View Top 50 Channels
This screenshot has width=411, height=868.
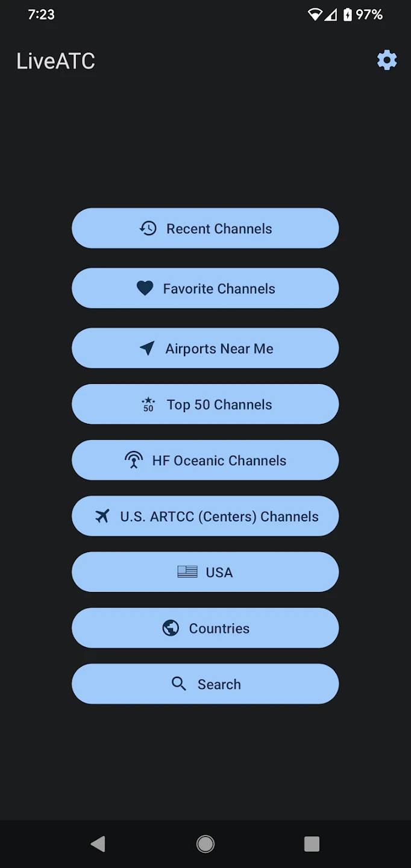point(219,404)
